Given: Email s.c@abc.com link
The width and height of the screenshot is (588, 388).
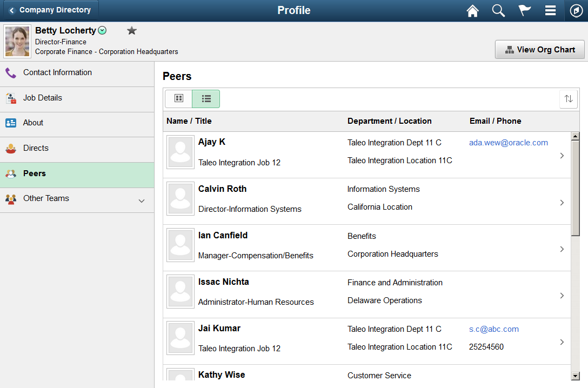Looking at the screenshot, I should point(494,329).
